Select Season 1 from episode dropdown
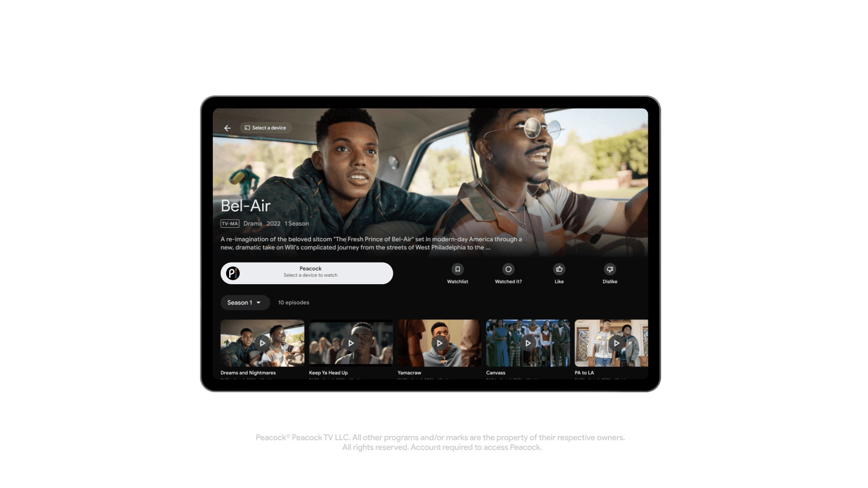Image resolution: width=868 pixels, height=488 pixels. (243, 303)
